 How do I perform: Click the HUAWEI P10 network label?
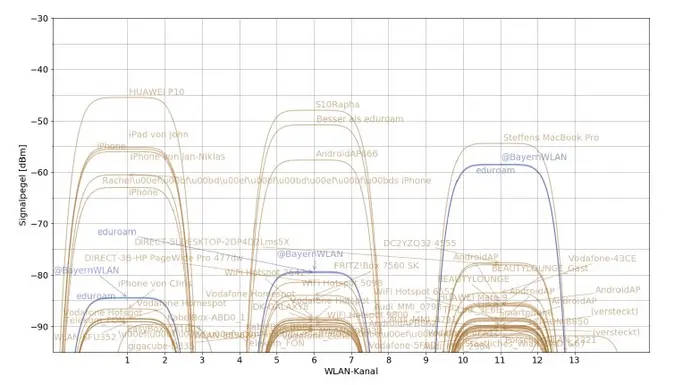(x=157, y=92)
